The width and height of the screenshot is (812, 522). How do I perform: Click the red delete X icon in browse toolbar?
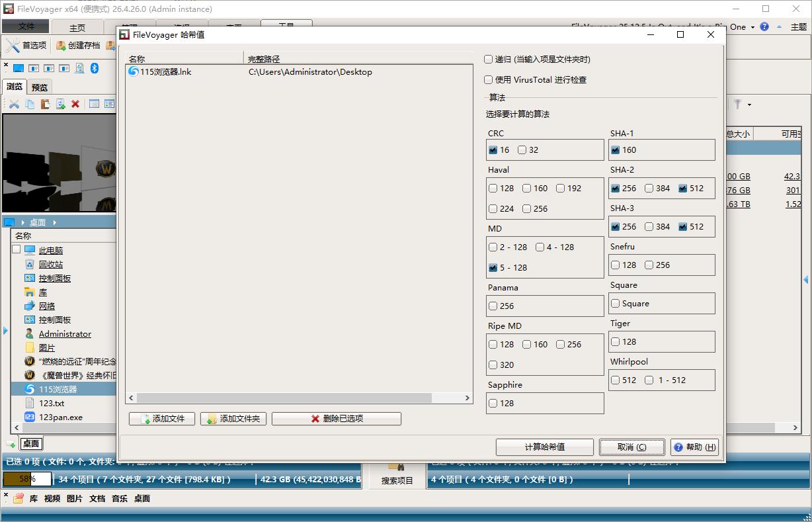coord(75,104)
